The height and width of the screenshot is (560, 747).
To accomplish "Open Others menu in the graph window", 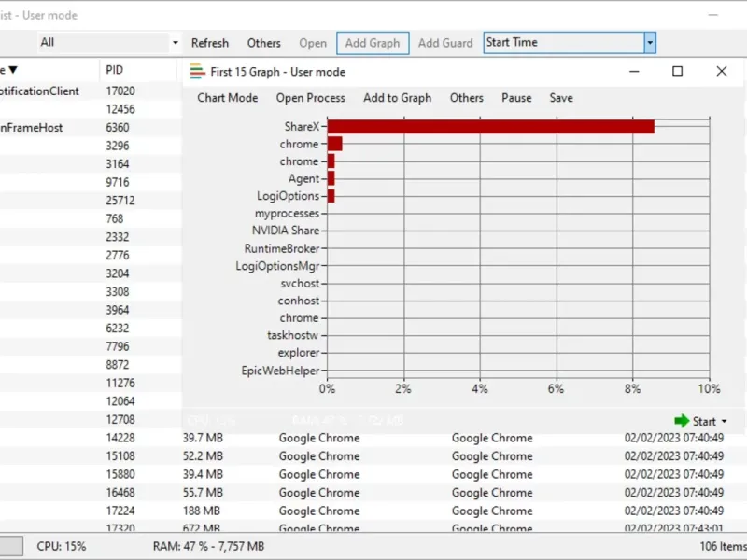I will (x=466, y=98).
